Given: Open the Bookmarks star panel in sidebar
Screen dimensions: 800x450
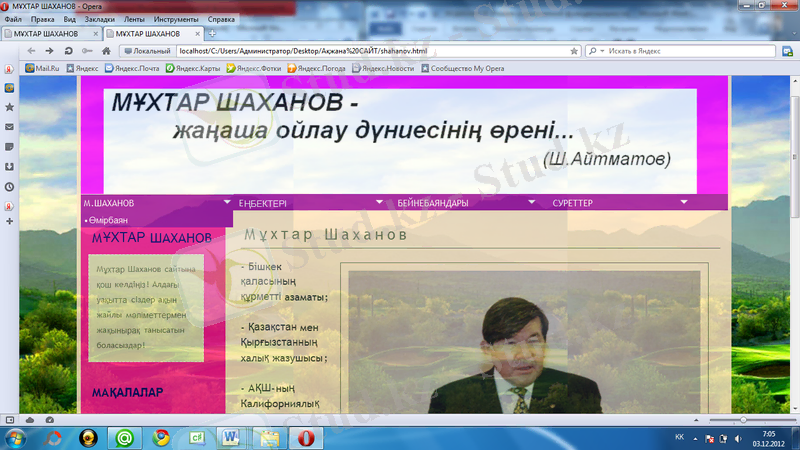Looking at the screenshot, I should pos(9,106).
